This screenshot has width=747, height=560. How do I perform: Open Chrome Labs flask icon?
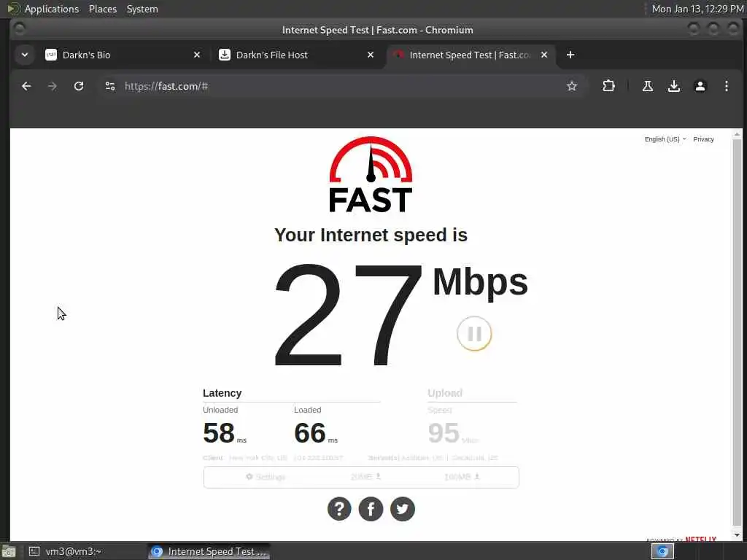pos(648,86)
